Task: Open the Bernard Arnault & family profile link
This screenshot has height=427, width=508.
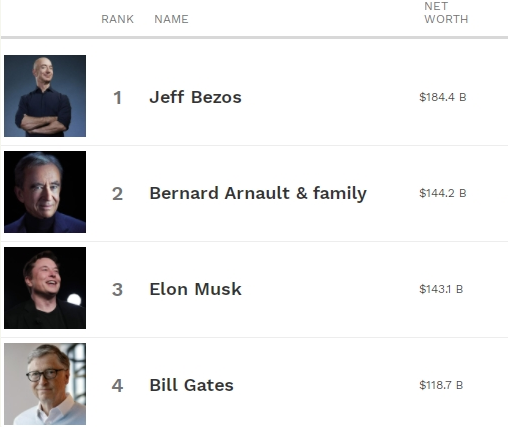Action: (x=258, y=194)
